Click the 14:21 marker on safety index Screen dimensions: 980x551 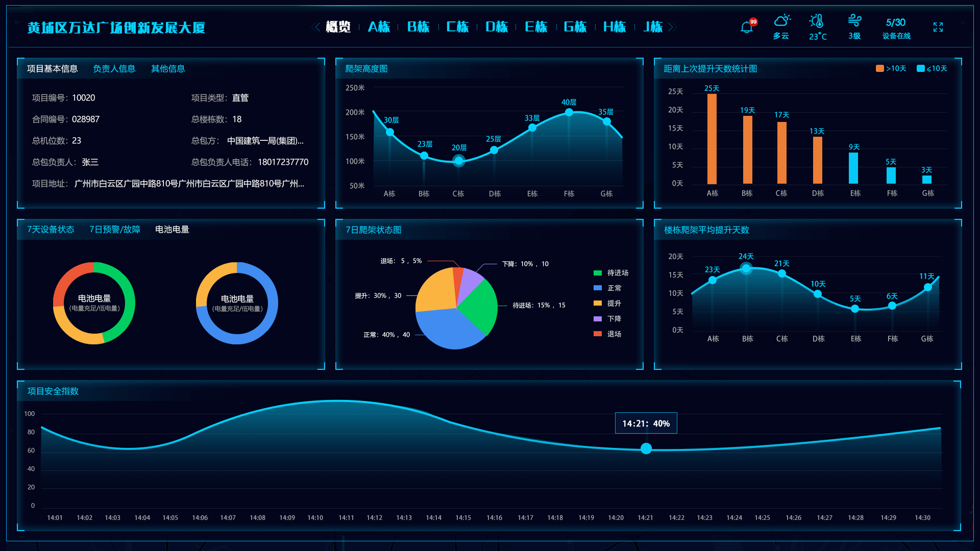click(x=646, y=448)
